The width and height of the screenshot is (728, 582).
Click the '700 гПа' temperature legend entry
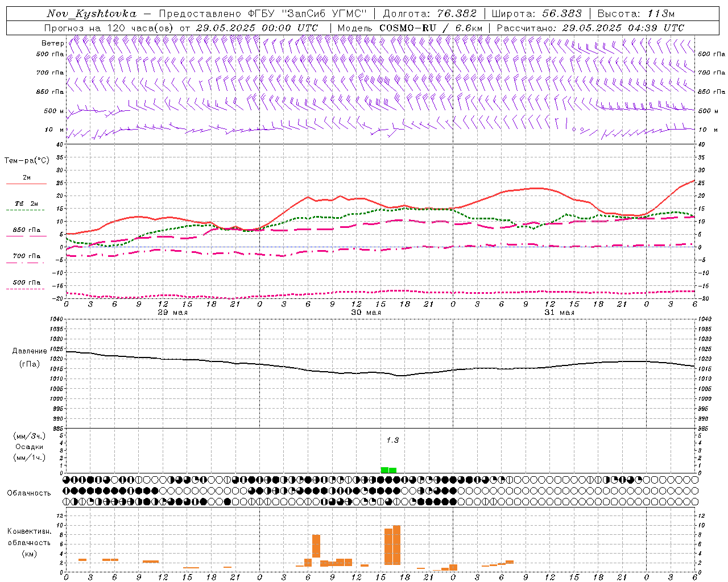26,256
